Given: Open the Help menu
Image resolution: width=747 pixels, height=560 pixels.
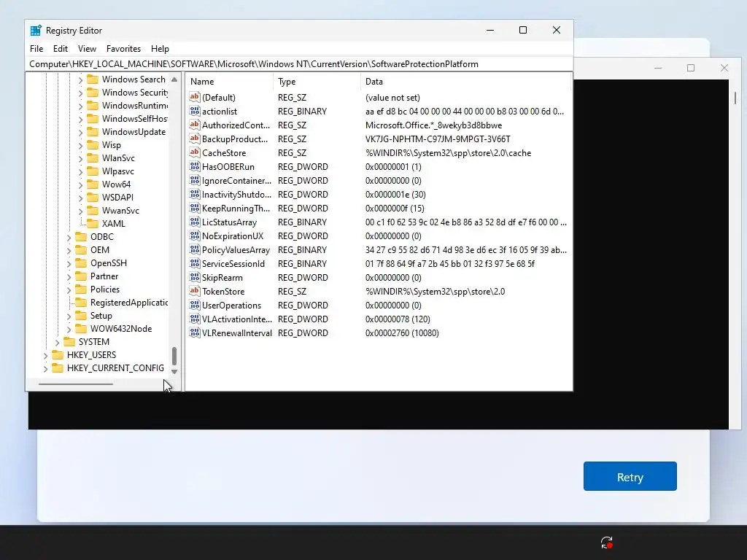Looking at the screenshot, I should 160,49.
